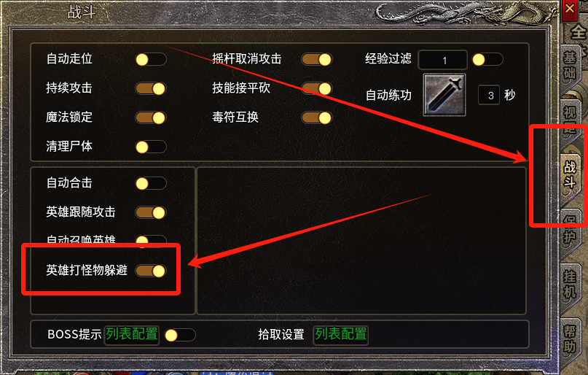588x375 pixels.
Task: Enable the BOSS提示 toggle switch
Action: coord(180,335)
